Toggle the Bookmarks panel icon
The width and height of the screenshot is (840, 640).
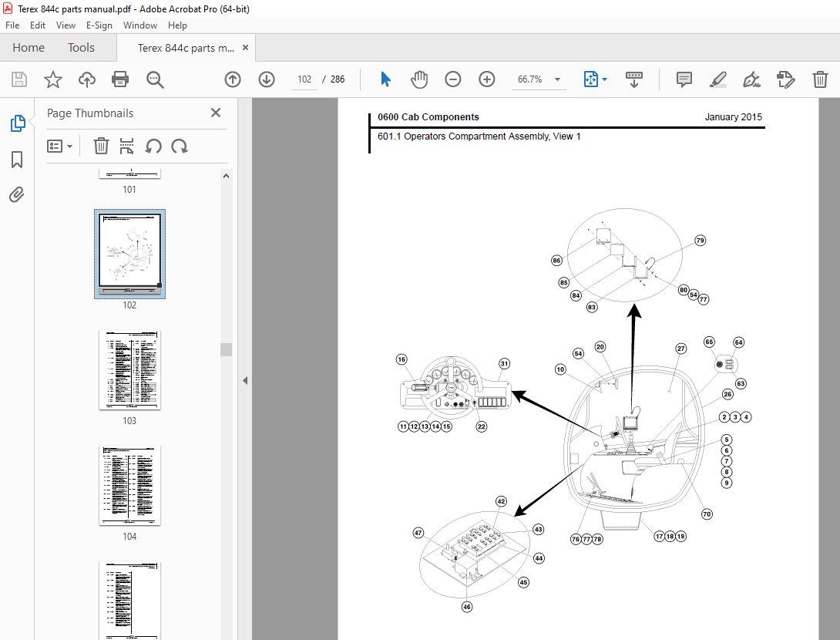point(17,160)
